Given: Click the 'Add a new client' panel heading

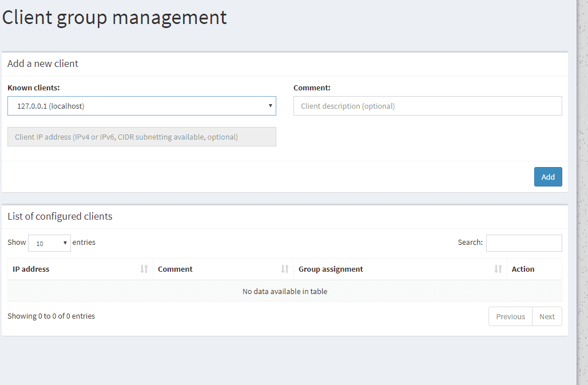Looking at the screenshot, I should (x=43, y=63).
